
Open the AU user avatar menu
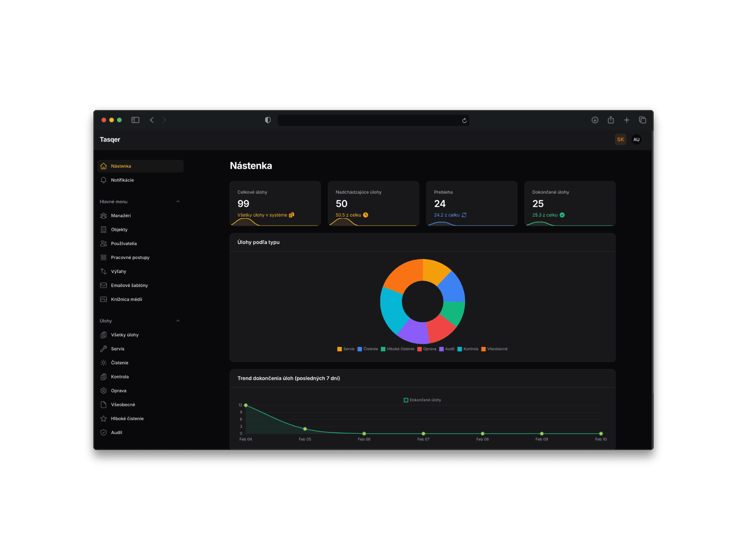636,140
